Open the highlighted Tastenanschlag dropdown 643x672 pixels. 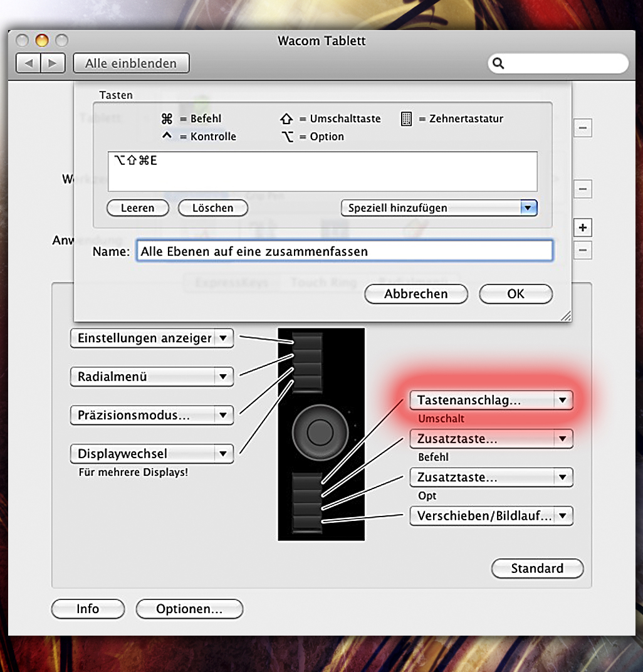pyautogui.click(x=491, y=400)
